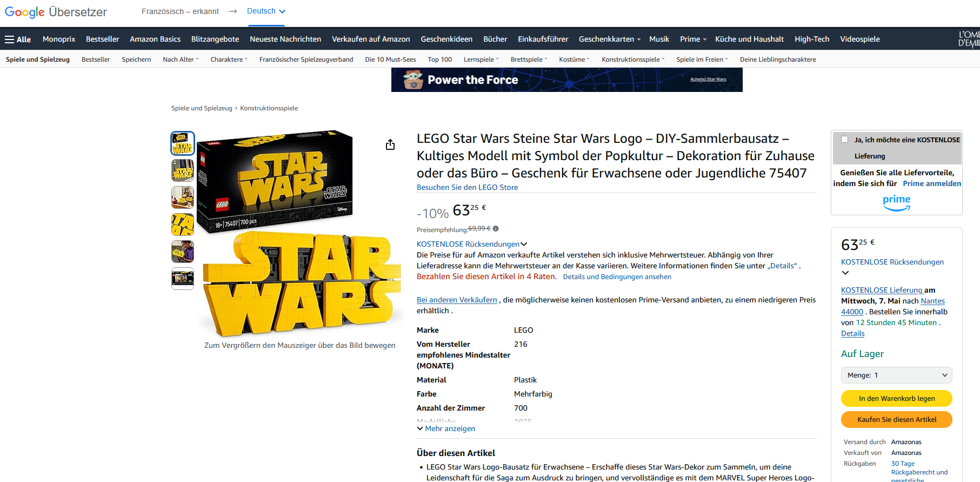
Task: Select the last video thumbnail
Action: [x=183, y=279]
